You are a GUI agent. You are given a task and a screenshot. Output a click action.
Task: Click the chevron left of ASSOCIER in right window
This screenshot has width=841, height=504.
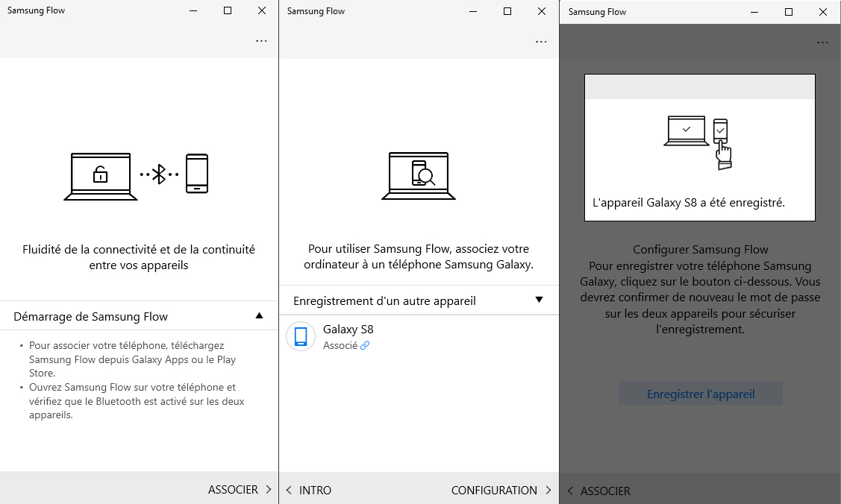570,491
